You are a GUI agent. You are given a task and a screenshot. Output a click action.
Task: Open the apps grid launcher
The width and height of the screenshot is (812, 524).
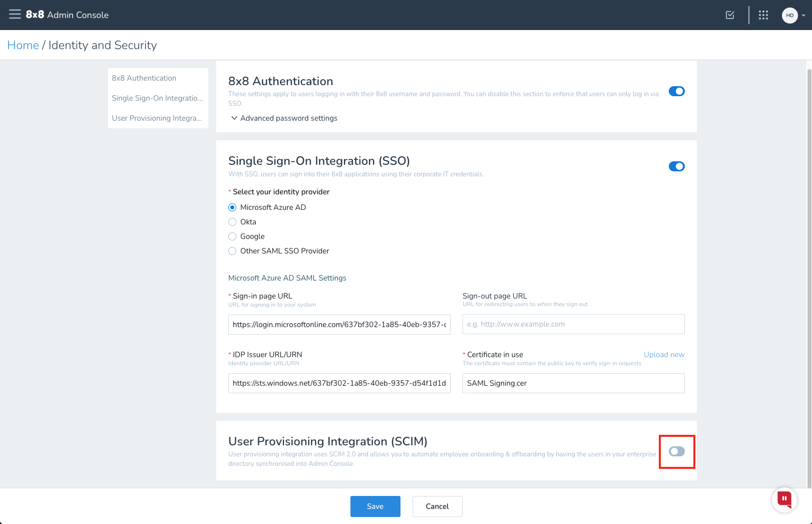(x=763, y=15)
